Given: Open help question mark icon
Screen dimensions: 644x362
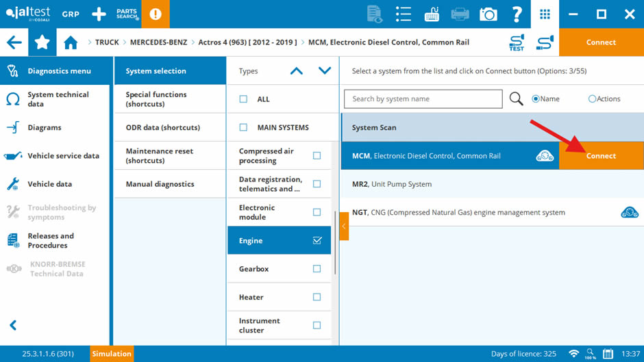Looking at the screenshot, I should [x=517, y=14].
